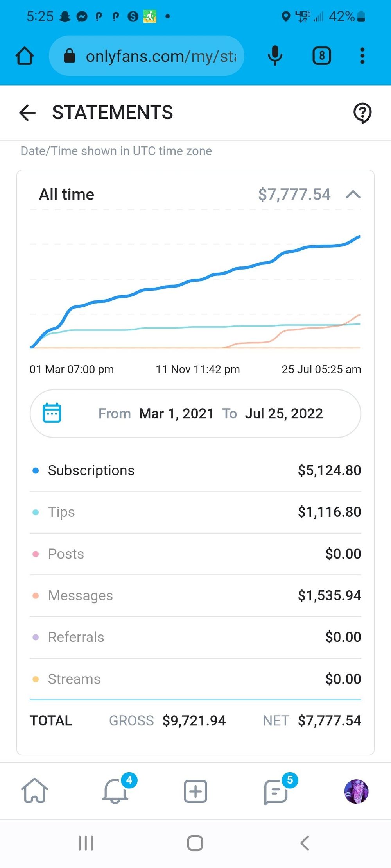Collapse the All time earnings section
391x868 pixels.
tap(353, 195)
